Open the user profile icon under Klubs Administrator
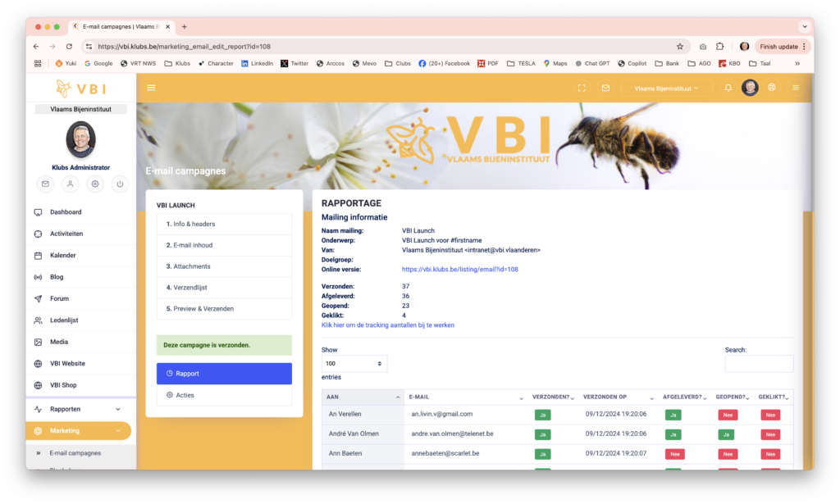Viewport: 840px width, 504px height. click(71, 184)
